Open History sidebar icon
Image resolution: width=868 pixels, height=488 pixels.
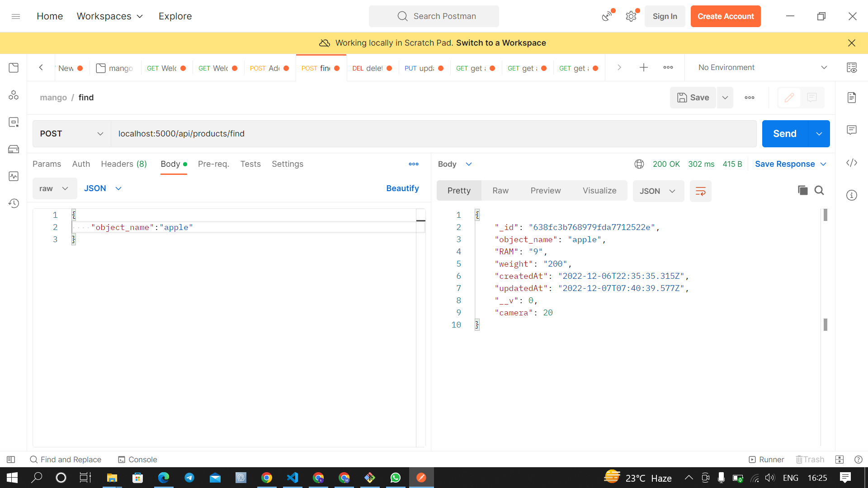click(x=14, y=203)
